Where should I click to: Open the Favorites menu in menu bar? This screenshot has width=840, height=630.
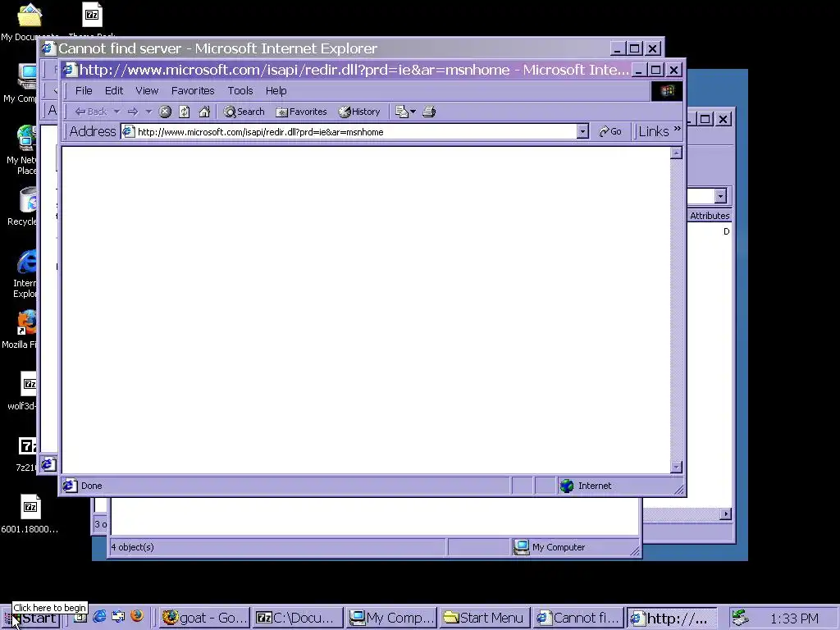(x=193, y=90)
